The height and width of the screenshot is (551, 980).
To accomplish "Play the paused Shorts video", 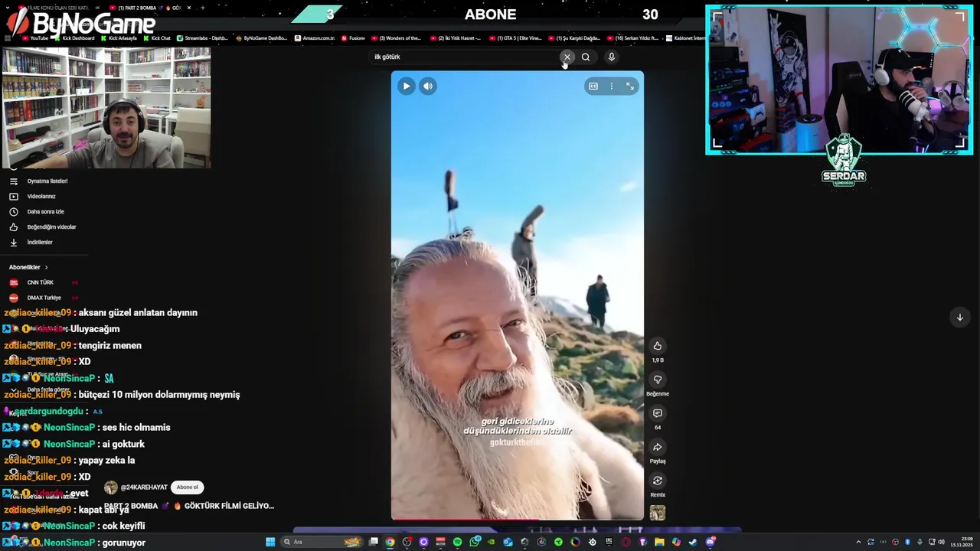I will point(407,86).
